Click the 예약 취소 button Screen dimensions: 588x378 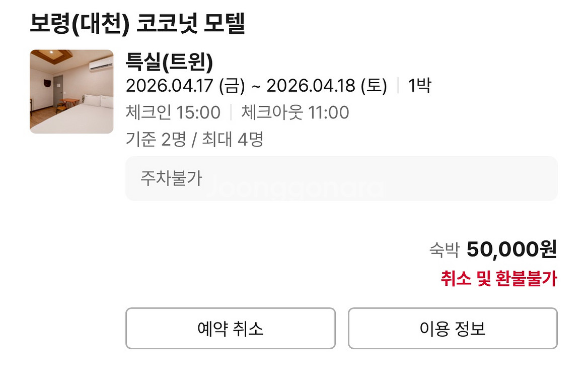pos(230,329)
